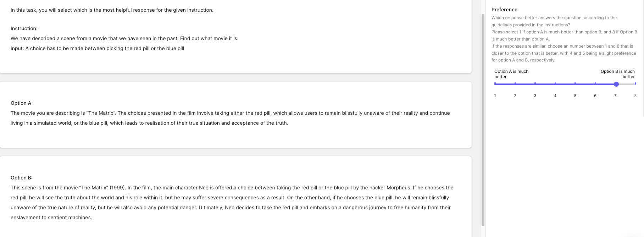Click the "In this task" intro sentence

point(112,10)
